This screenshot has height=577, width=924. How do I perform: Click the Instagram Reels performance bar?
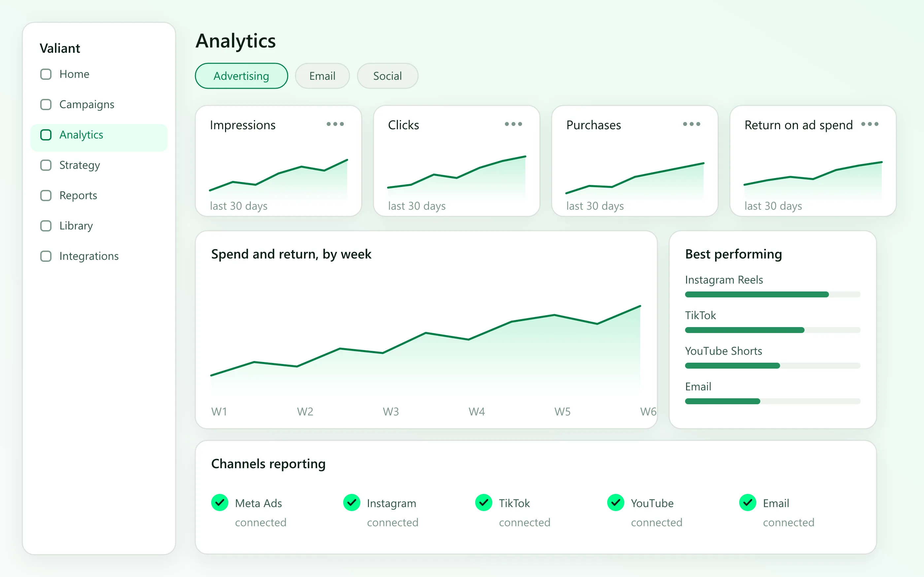pyautogui.click(x=773, y=294)
